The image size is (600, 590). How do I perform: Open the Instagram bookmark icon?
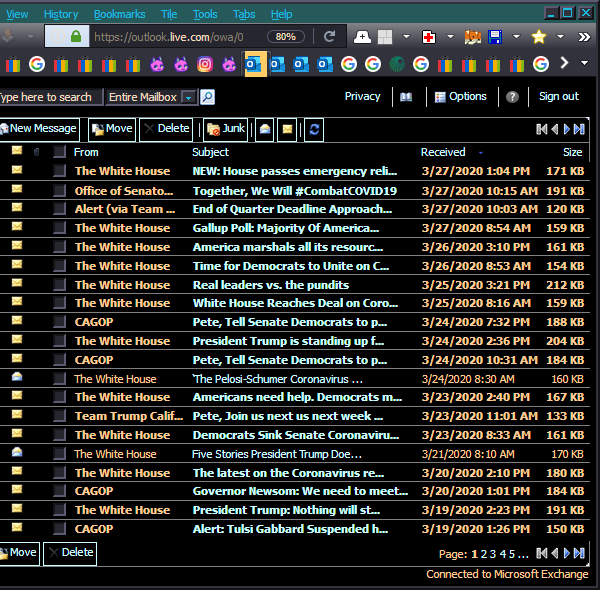coord(205,64)
